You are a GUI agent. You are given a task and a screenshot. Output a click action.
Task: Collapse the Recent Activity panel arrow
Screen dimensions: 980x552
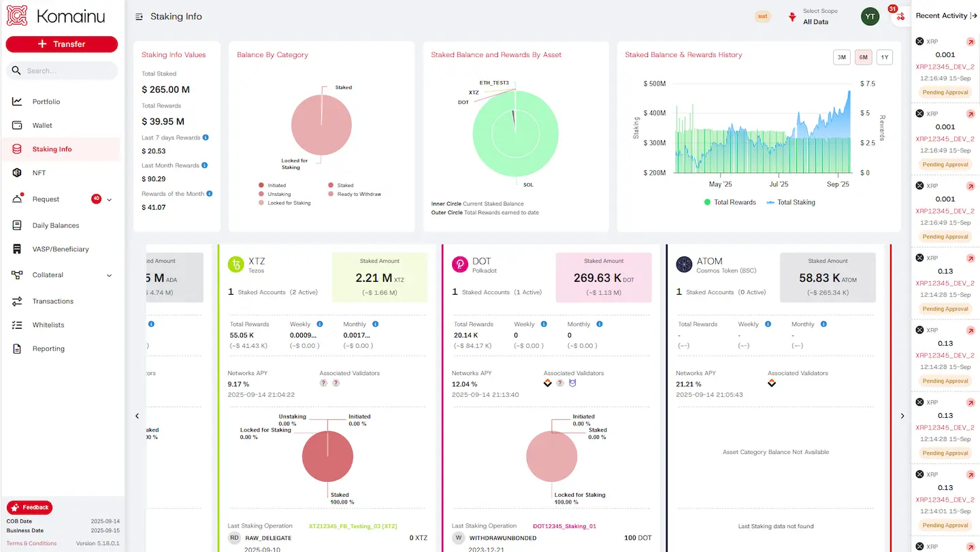[x=973, y=16]
